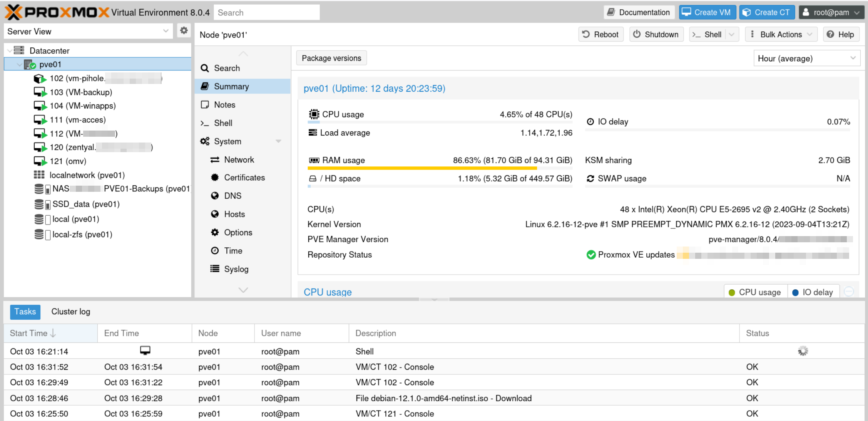Click the Proxmox logo
The height and width of the screenshot is (421, 868).
click(x=57, y=12)
